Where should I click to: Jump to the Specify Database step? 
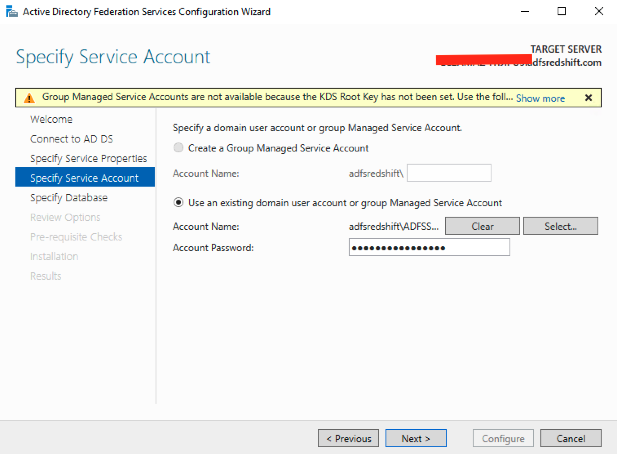tap(69, 197)
